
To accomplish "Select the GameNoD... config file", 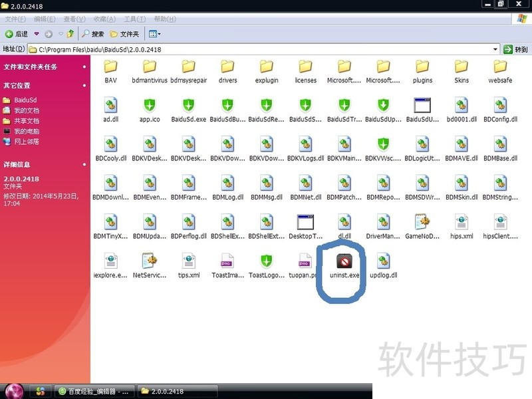I will pyautogui.click(x=422, y=227).
